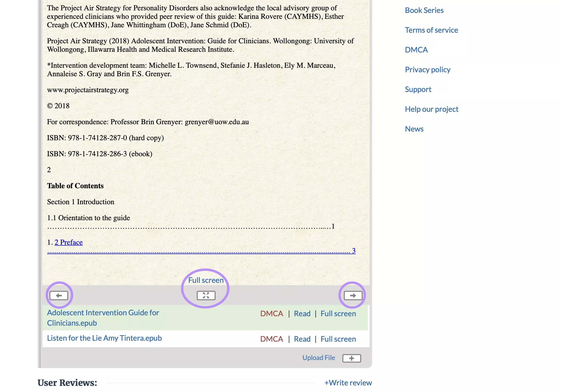Screen dimensions: 561x392
Task: Click Privacy policy in the sidebar
Action: (428, 69)
